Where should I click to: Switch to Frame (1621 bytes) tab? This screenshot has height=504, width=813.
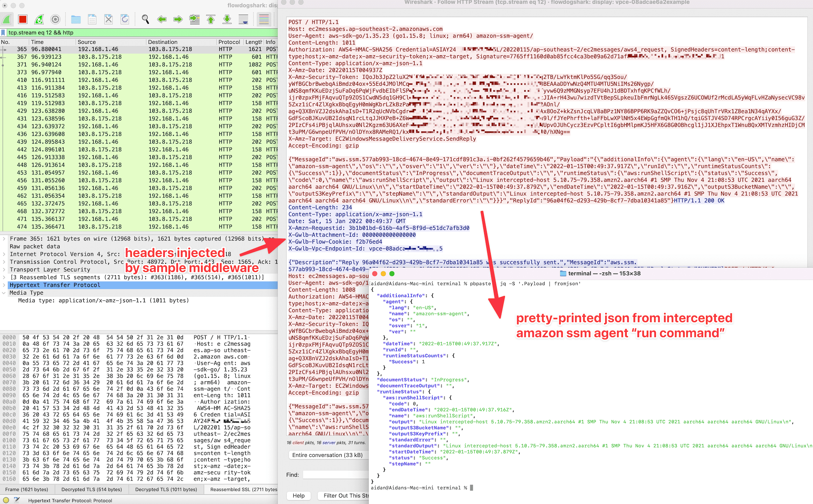click(27, 489)
